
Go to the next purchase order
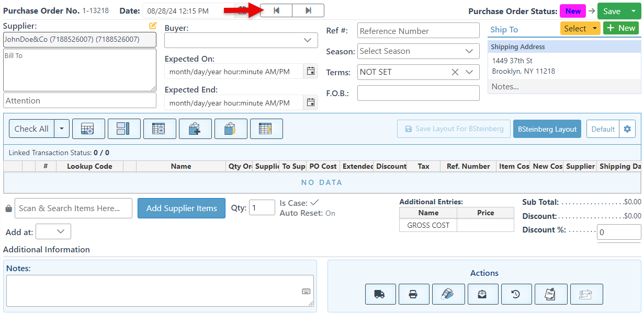point(308,10)
